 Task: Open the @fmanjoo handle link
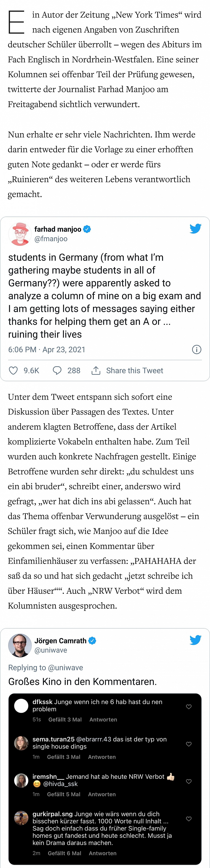[51, 239]
